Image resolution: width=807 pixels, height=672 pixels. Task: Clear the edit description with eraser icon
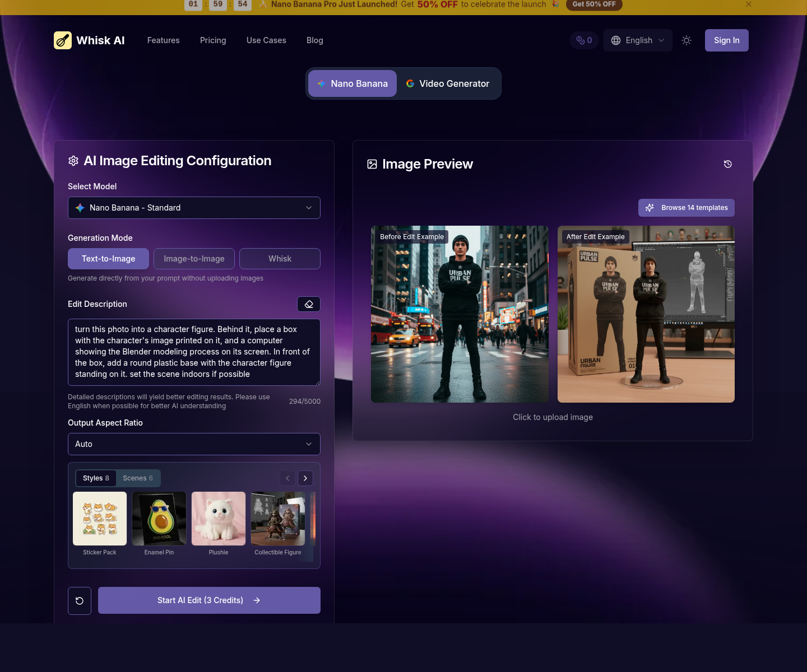click(x=309, y=304)
